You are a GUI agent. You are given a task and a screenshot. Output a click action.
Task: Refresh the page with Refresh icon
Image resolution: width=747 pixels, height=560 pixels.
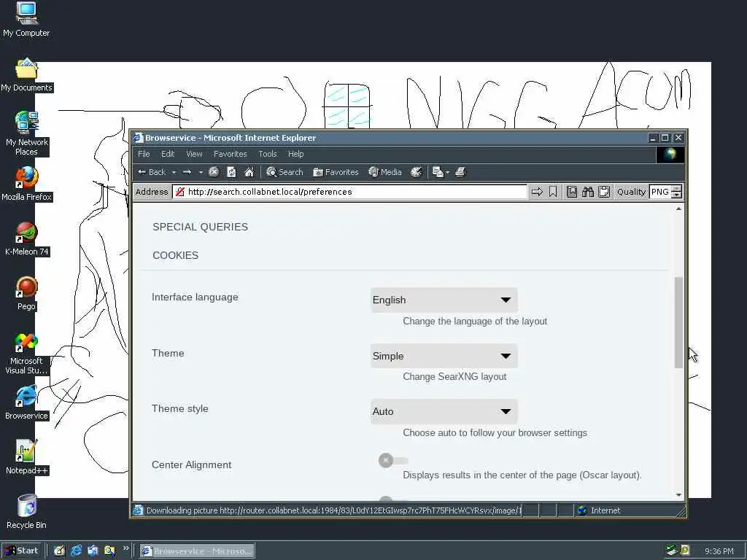231,172
